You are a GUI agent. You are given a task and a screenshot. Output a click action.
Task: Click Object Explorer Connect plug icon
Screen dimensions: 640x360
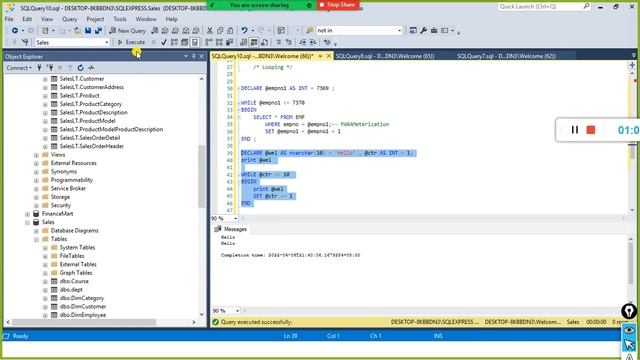39,68
